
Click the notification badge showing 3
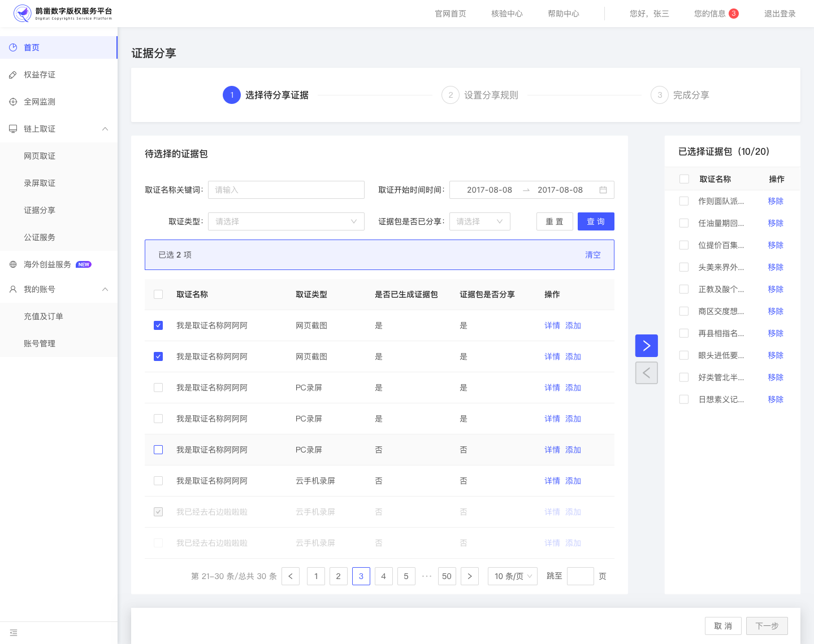[734, 14]
